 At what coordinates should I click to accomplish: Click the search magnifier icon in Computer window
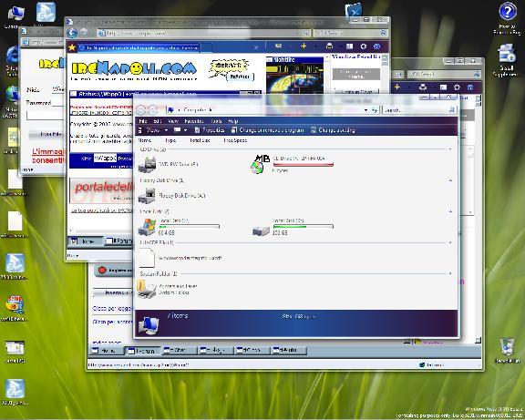[x=452, y=109]
